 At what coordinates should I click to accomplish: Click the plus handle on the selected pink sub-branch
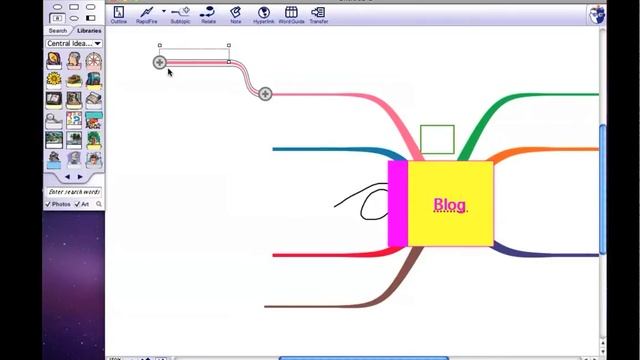click(160, 62)
